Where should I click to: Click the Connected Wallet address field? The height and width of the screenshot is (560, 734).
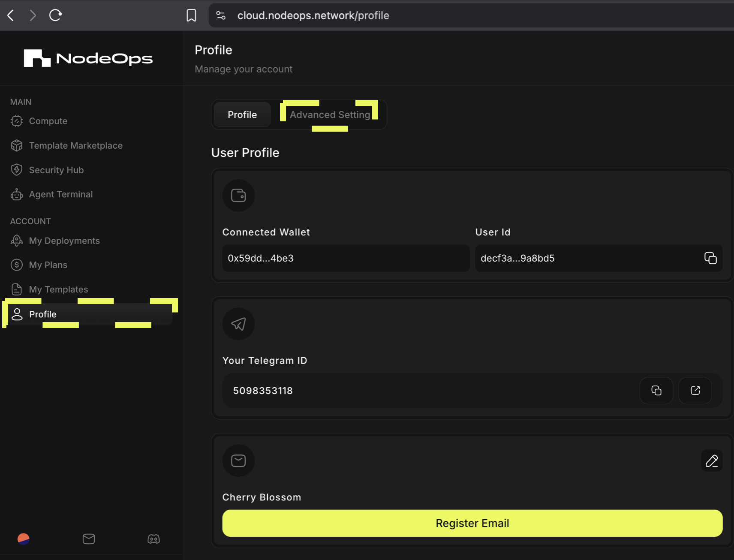click(346, 258)
